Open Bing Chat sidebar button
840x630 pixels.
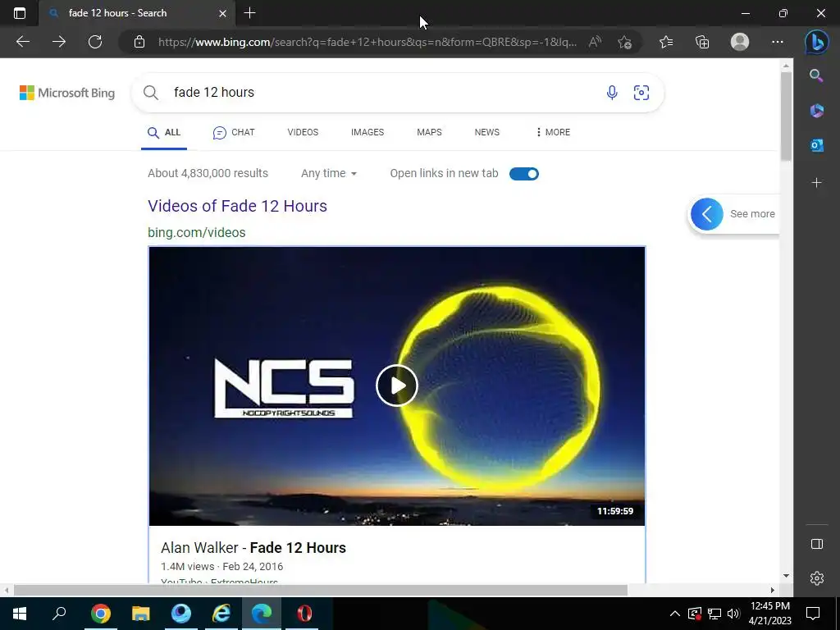pos(817,42)
